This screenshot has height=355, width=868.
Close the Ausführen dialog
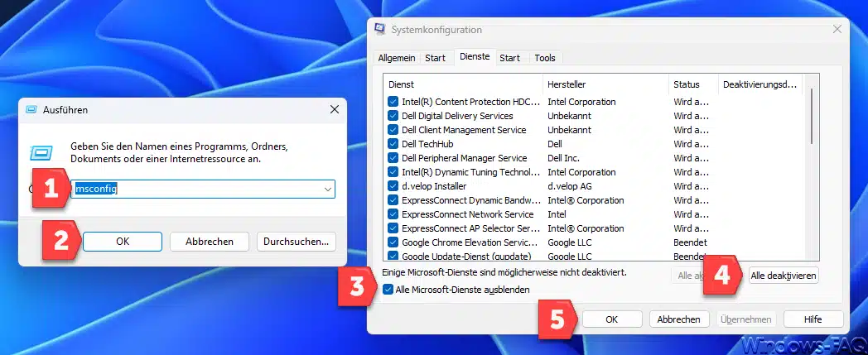334,109
